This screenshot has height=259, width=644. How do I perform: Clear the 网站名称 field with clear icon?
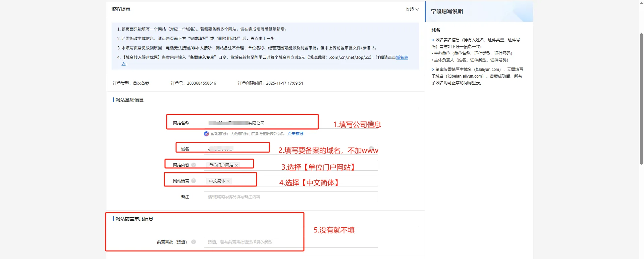(371, 123)
